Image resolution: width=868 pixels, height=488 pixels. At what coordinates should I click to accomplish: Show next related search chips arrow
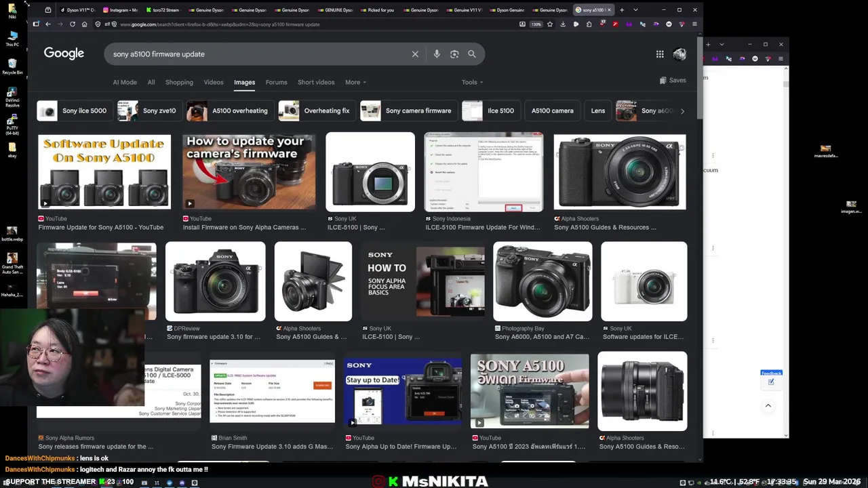click(x=682, y=111)
